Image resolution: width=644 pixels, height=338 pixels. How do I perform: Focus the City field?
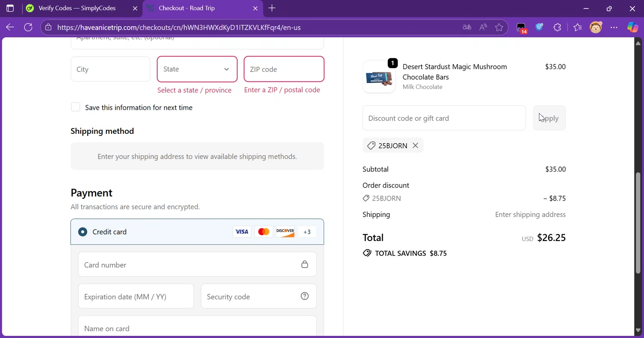tap(110, 69)
